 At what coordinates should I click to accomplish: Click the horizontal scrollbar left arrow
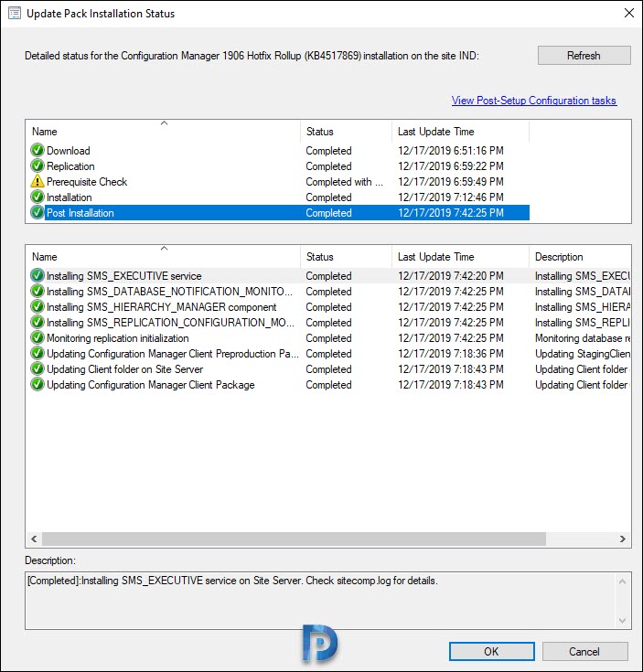[x=34, y=539]
